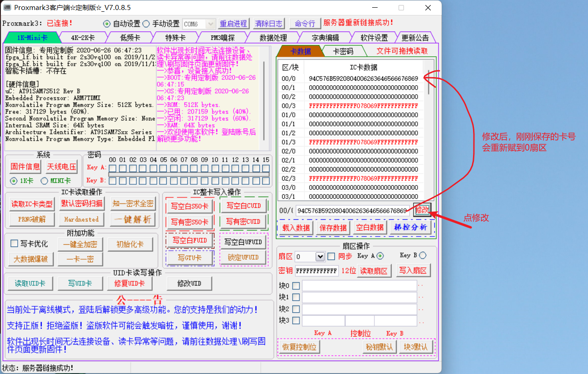Click 载入数据 button

(296, 227)
